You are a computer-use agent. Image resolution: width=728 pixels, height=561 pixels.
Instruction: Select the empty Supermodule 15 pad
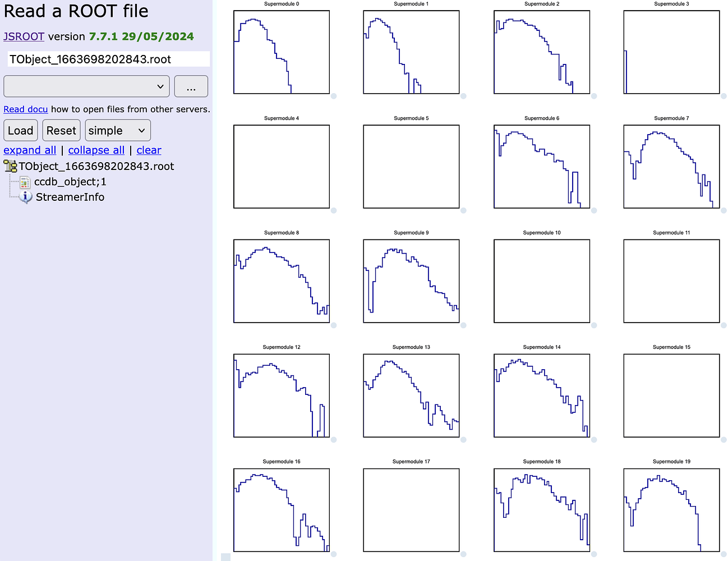click(x=671, y=396)
